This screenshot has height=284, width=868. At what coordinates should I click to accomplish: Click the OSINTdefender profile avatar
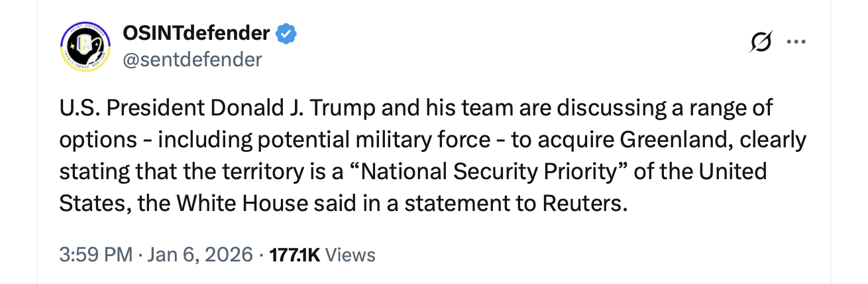click(86, 46)
